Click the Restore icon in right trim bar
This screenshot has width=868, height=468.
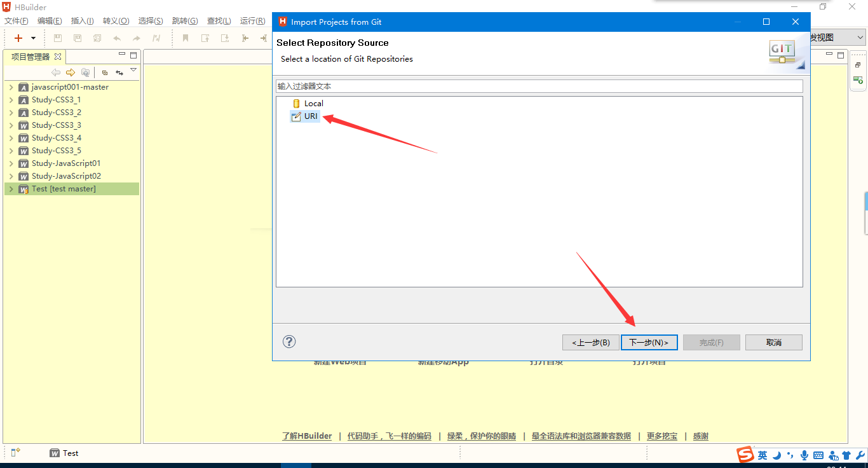(x=858, y=65)
